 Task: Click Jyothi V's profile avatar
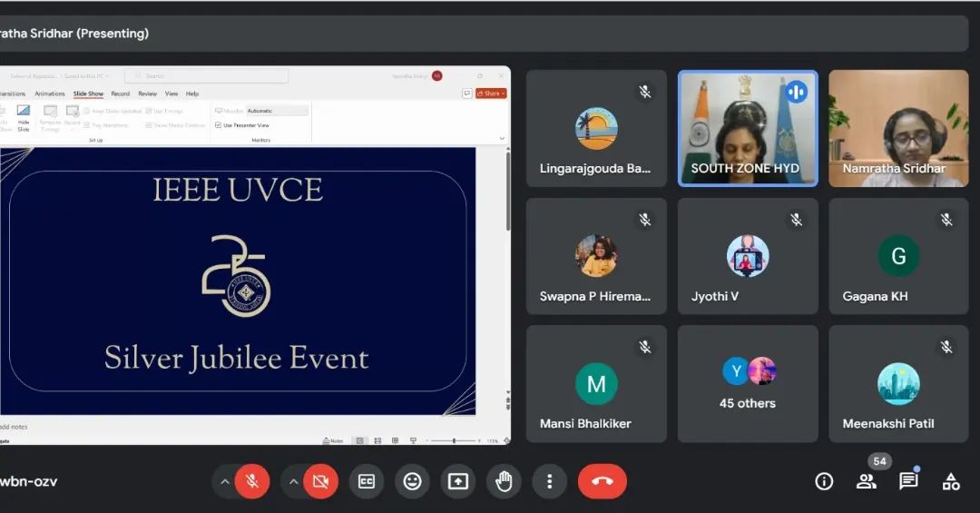(748, 256)
